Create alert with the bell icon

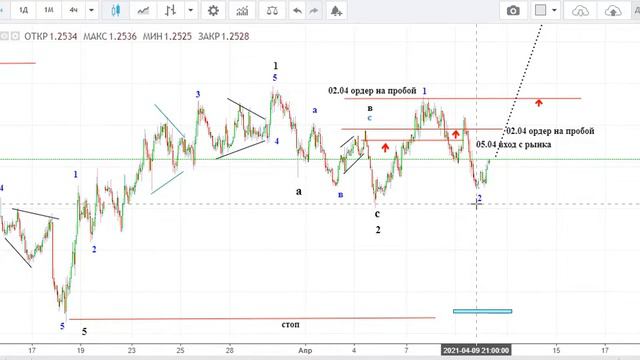[336, 11]
